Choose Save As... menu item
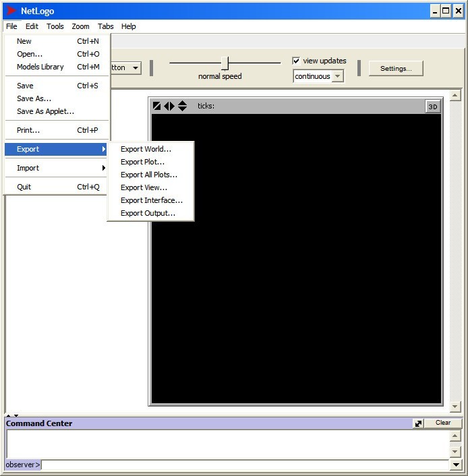468x476 pixels. tap(57, 98)
